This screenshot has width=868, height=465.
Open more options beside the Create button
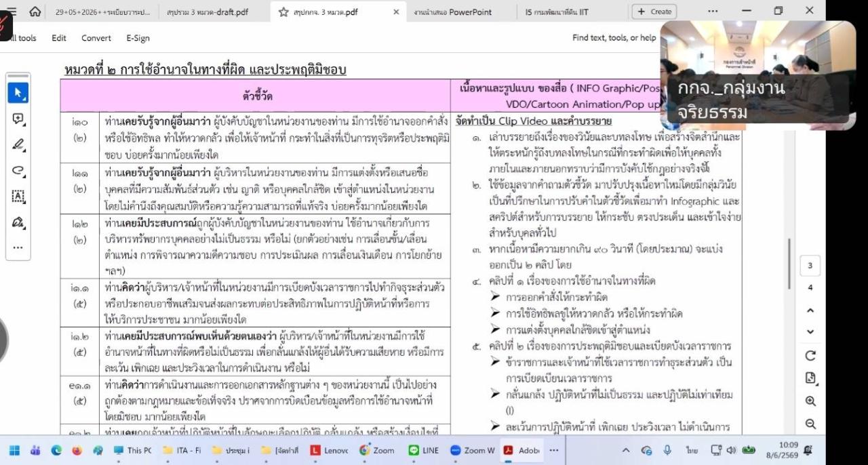click(712, 11)
